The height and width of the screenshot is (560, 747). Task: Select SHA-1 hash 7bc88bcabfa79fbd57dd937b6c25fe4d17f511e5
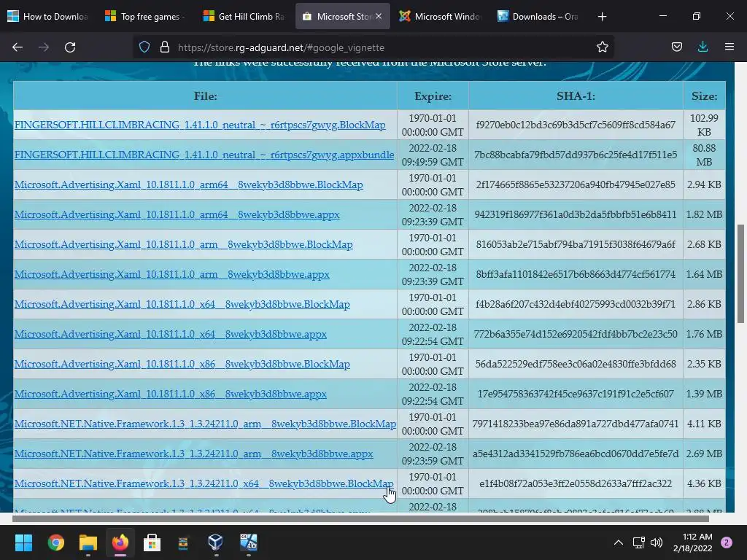(576, 155)
